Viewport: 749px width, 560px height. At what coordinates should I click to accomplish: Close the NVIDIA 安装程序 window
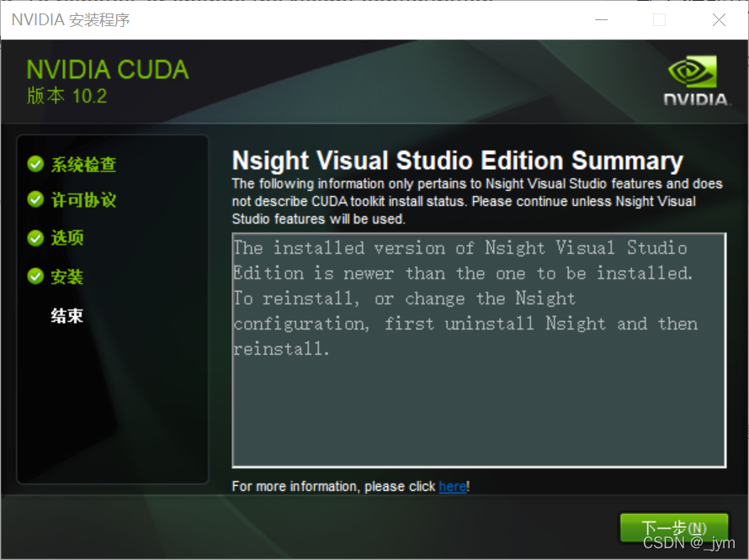[719, 19]
